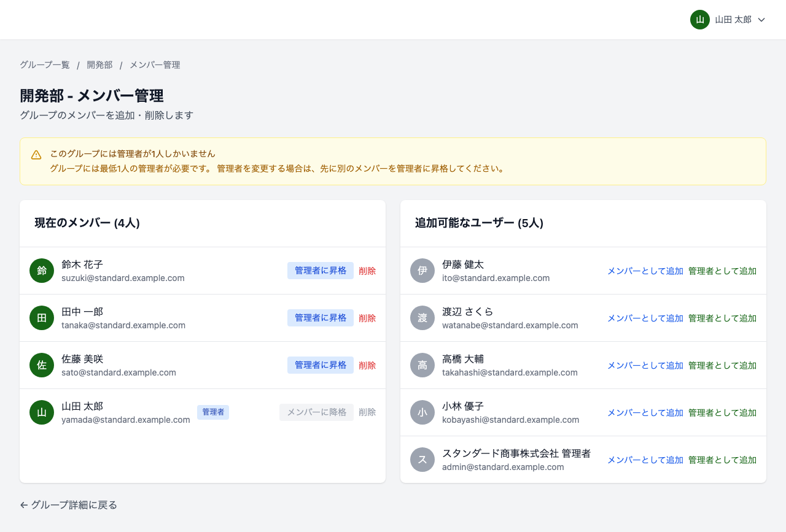Click the header profile avatar 山
Viewport: 786px width, 532px height.
[700, 20]
